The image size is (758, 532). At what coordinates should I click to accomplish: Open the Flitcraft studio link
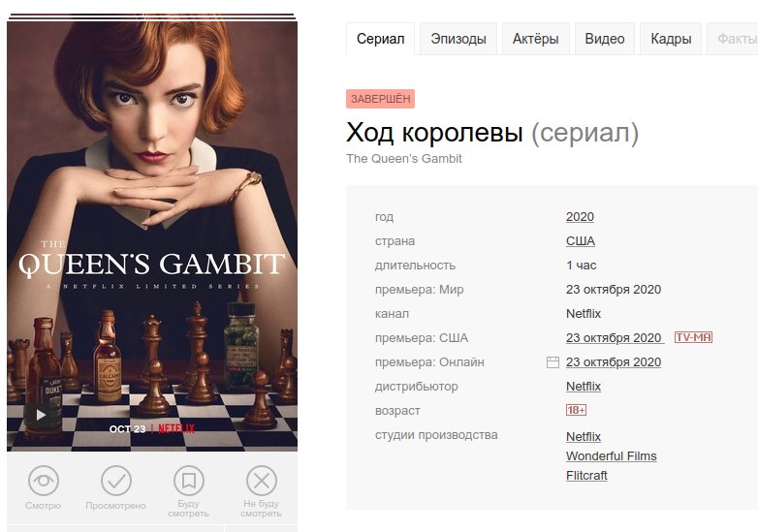point(586,476)
